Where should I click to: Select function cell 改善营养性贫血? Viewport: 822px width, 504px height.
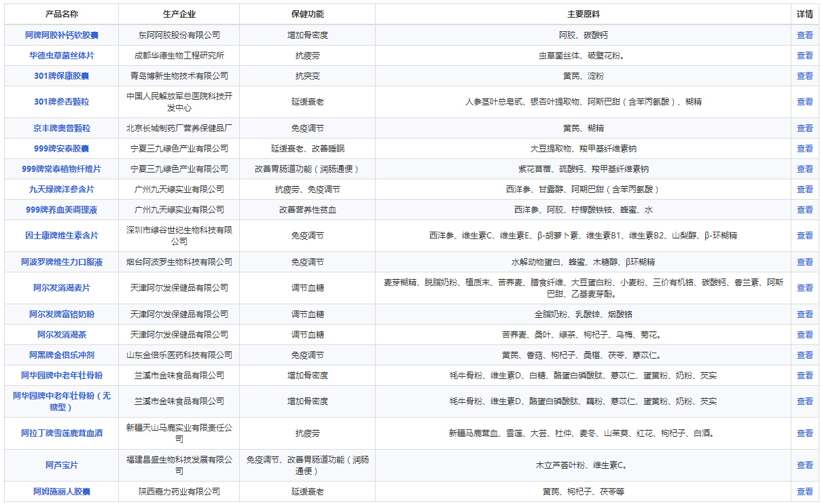(308, 210)
